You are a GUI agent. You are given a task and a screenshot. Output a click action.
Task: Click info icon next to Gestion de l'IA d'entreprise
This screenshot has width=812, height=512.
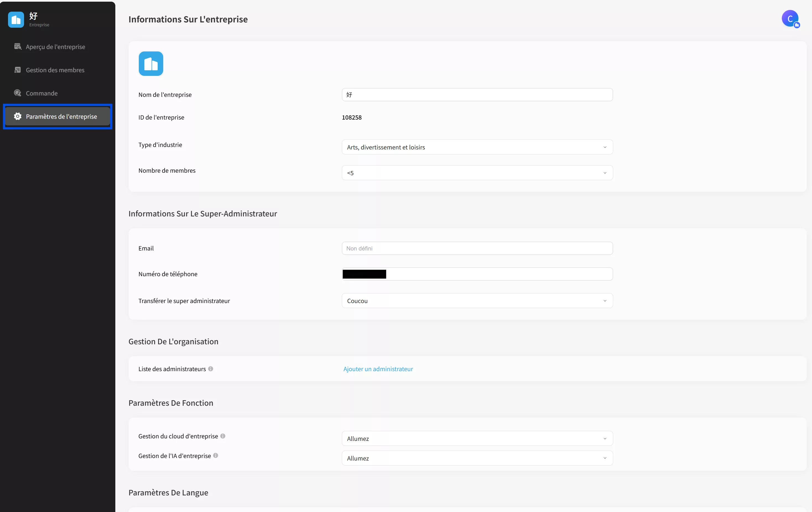(215, 456)
